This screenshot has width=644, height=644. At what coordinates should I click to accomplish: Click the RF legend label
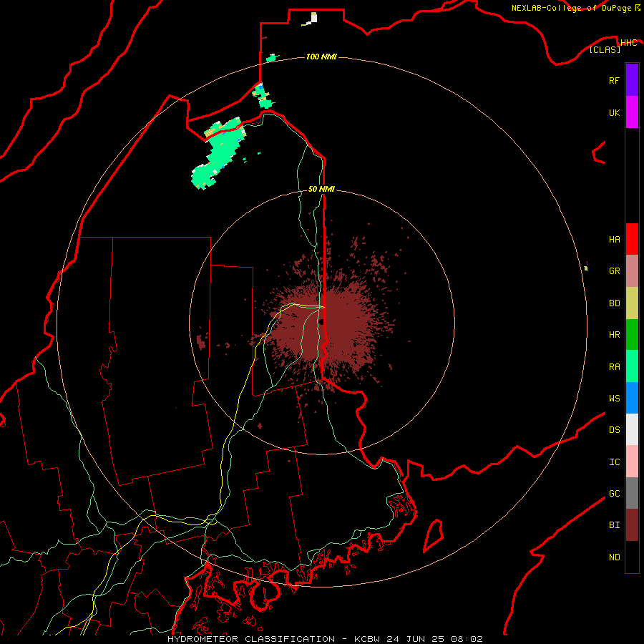(614, 80)
